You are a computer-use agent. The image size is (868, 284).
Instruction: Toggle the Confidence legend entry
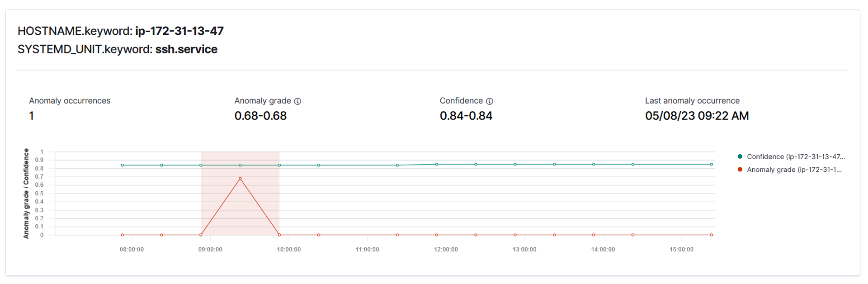[791, 156]
